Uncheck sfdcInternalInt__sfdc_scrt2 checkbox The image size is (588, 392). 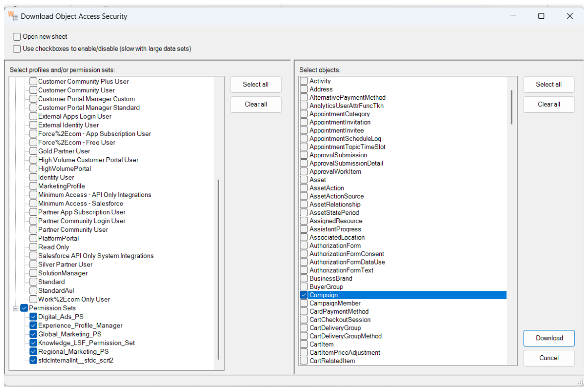pos(33,360)
